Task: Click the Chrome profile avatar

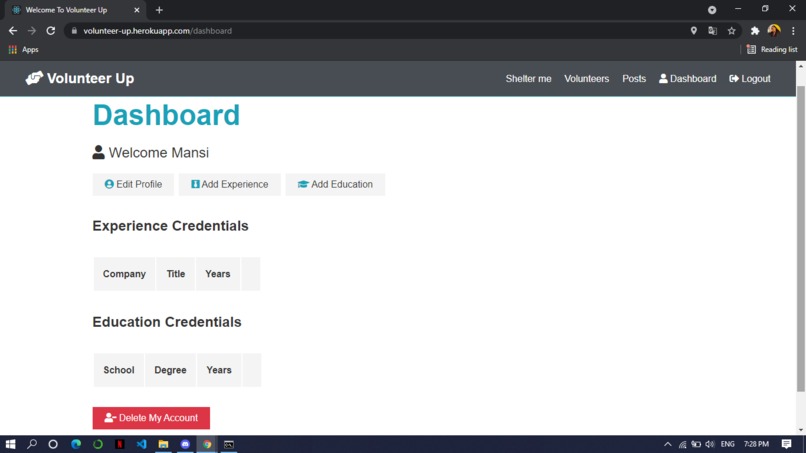Action: click(x=774, y=31)
